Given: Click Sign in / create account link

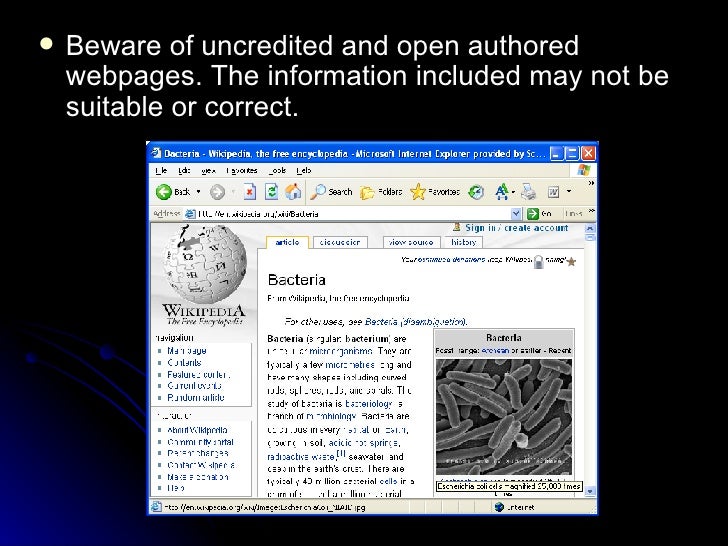Looking at the screenshot, I should click(x=517, y=228).
